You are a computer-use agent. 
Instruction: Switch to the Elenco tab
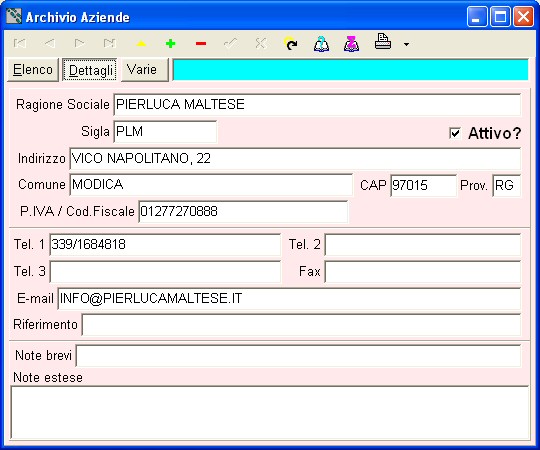coord(33,70)
